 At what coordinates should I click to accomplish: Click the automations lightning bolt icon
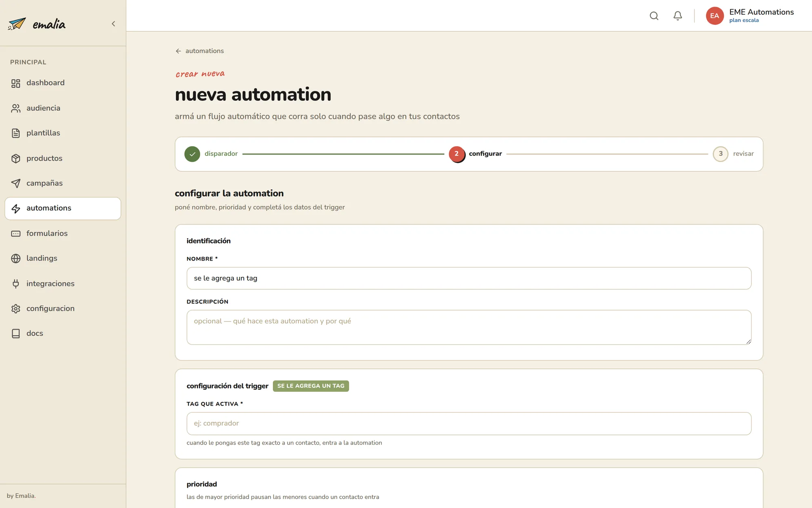point(16,208)
